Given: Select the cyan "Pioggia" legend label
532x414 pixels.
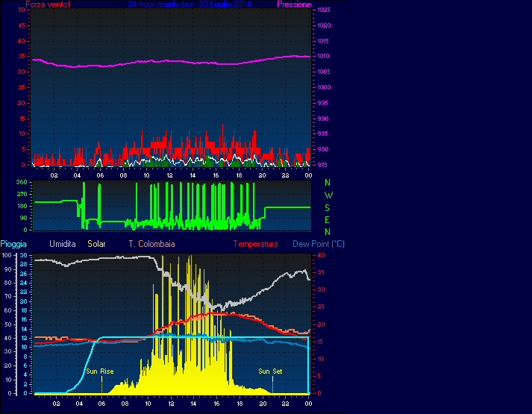Looking at the screenshot, I should point(13,244).
